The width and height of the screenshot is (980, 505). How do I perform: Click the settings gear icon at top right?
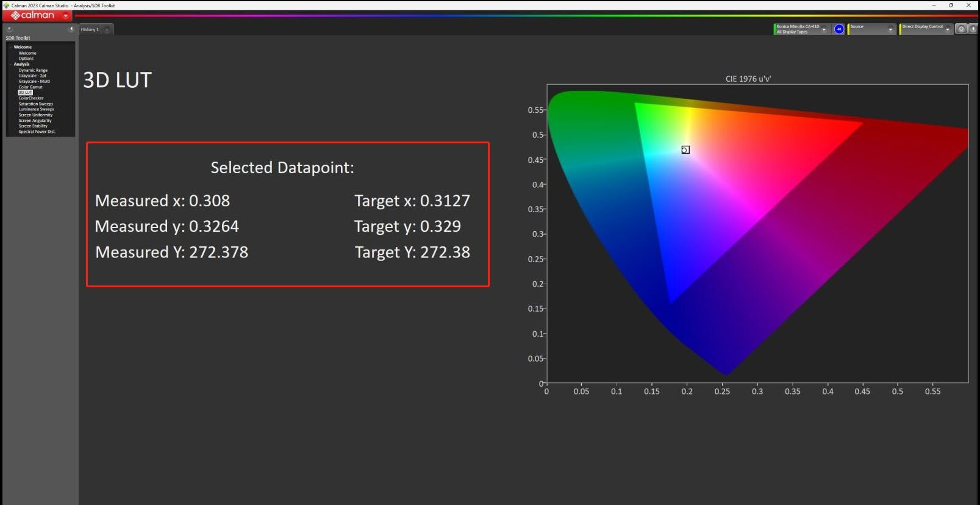point(961,29)
